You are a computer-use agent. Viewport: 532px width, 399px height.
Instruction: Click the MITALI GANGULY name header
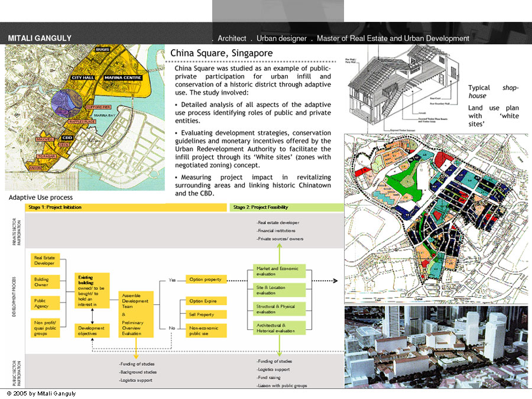pos(40,38)
